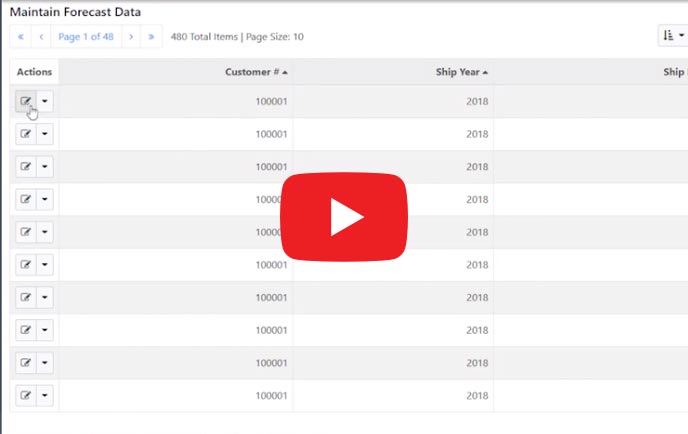Open the eighth row's action dropdown caret
The image size is (688, 434).
pos(45,330)
